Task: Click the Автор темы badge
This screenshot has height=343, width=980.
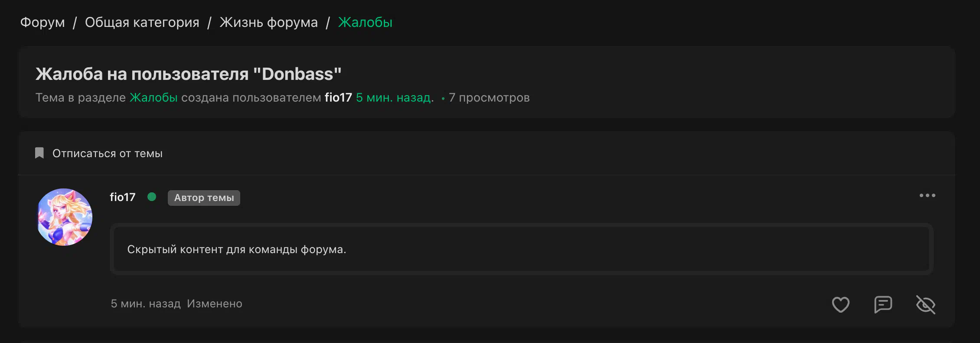Action: click(x=204, y=198)
